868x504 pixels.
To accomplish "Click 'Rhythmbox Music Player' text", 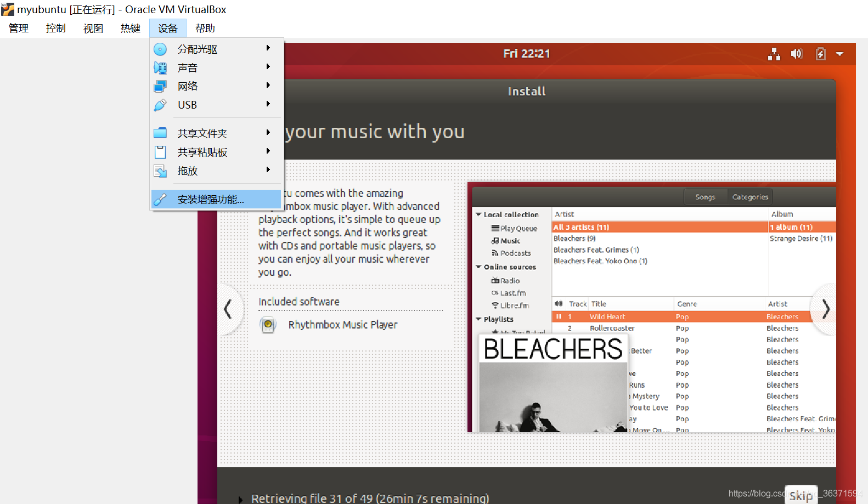I will [x=343, y=325].
